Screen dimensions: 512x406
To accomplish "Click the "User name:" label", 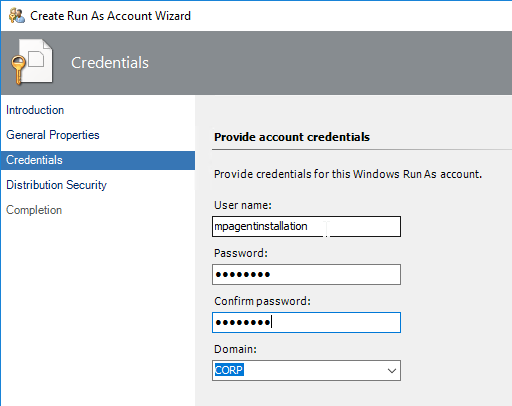I will [243, 205].
